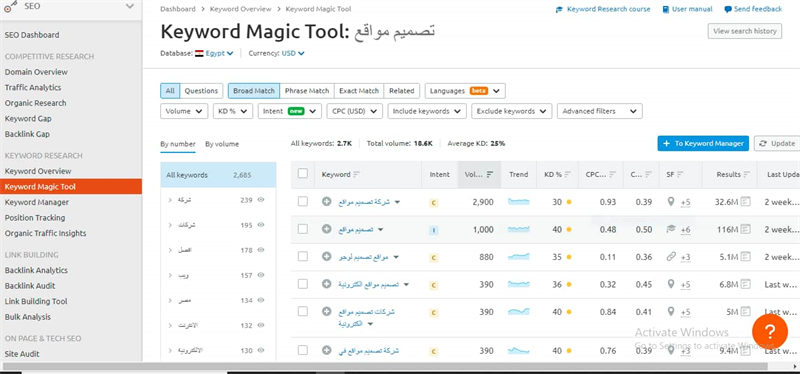Open the Advanced filters dropdown

[599, 111]
